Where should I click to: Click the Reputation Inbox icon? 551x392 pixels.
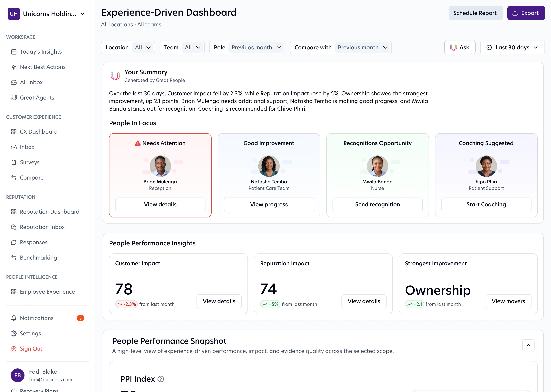coord(14,227)
